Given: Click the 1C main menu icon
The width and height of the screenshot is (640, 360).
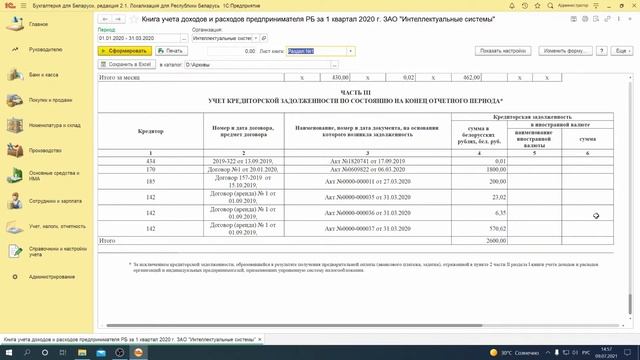Looking at the screenshot, I should click(10, 6).
